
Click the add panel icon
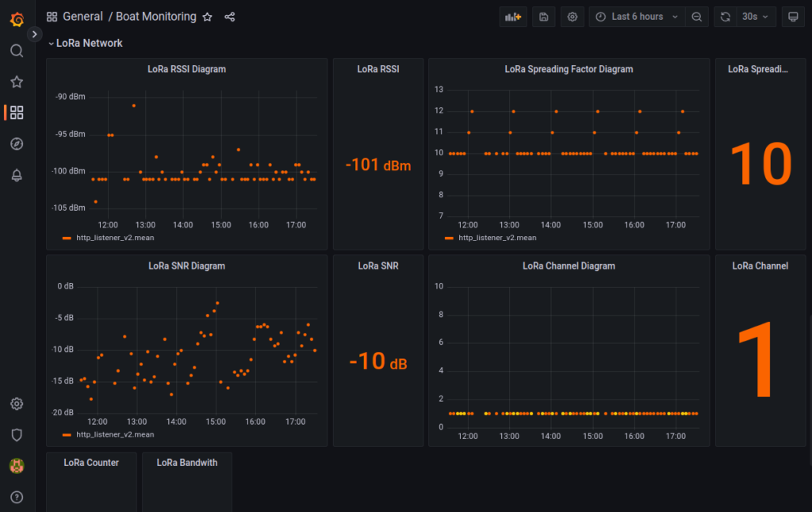click(x=512, y=16)
